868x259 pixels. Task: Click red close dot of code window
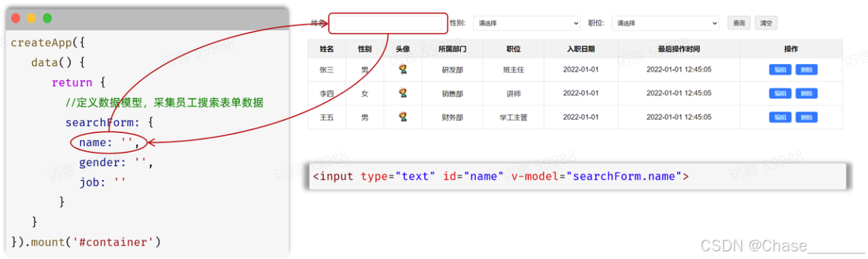[x=16, y=18]
